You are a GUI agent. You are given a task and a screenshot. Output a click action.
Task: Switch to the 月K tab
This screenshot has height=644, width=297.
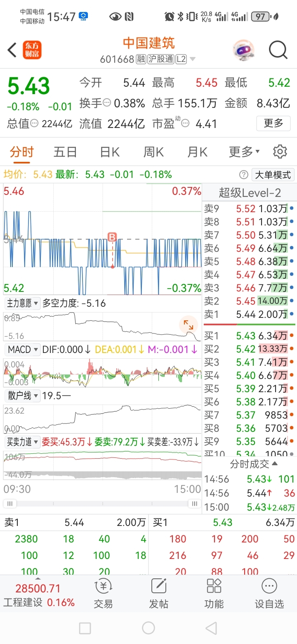tap(198, 152)
